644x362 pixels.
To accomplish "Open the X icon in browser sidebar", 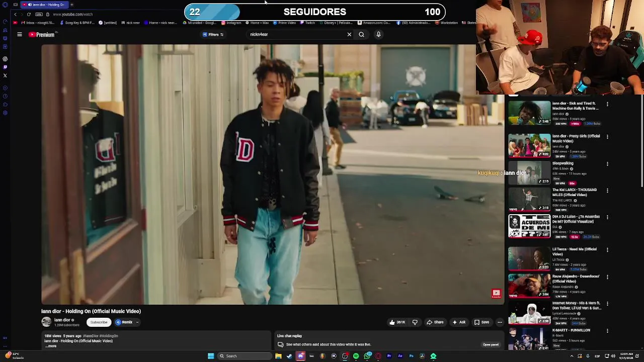I will point(5,75).
